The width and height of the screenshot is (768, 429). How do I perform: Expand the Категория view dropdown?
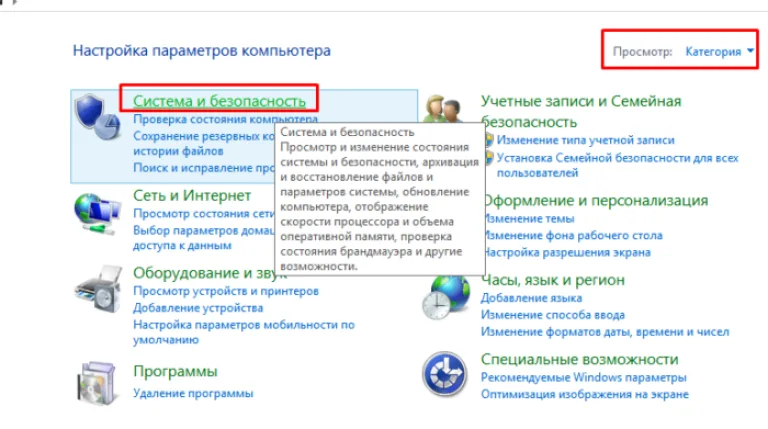tap(719, 51)
